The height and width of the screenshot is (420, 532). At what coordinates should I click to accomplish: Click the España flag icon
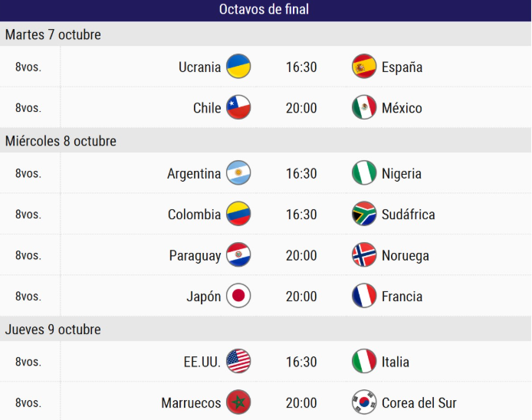tap(364, 67)
